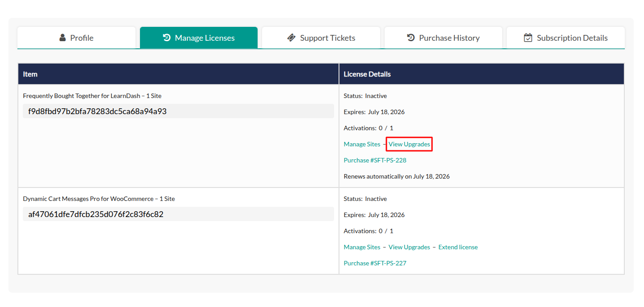Open the Purchase #SFT-PS-228 link
The width and height of the screenshot is (644, 307).
pyautogui.click(x=375, y=160)
